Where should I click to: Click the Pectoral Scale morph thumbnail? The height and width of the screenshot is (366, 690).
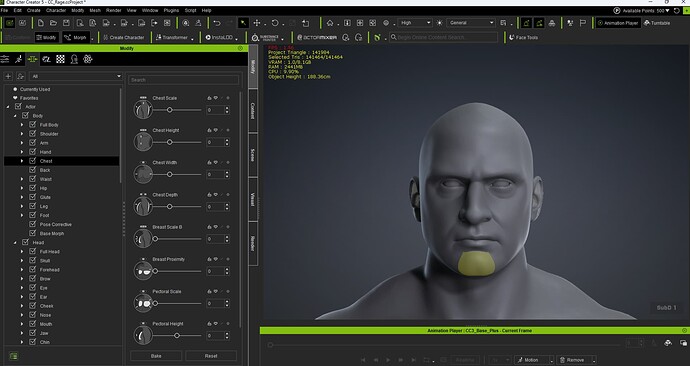coord(143,303)
